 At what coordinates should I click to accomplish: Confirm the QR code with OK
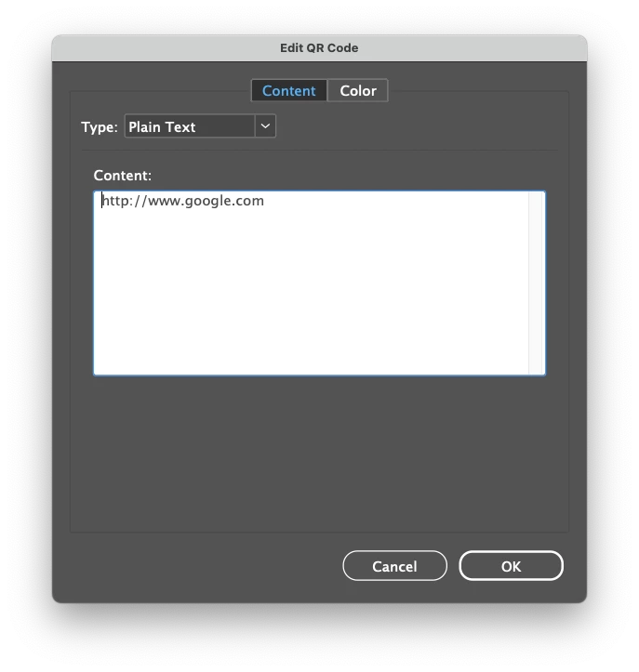511,566
